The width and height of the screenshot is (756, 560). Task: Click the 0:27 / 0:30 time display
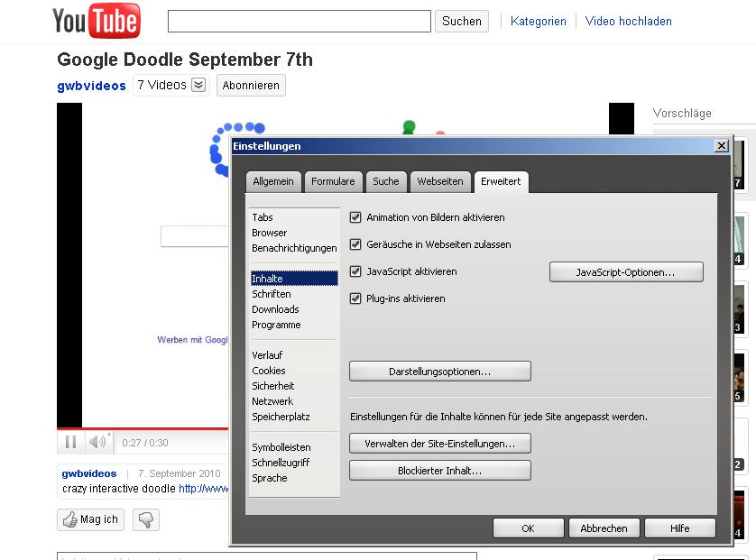[145, 443]
